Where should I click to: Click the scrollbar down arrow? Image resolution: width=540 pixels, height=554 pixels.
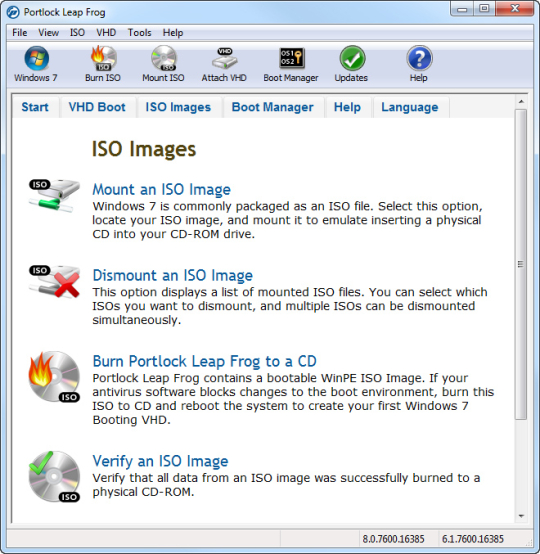pyautogui.click(x=521, y=516)
